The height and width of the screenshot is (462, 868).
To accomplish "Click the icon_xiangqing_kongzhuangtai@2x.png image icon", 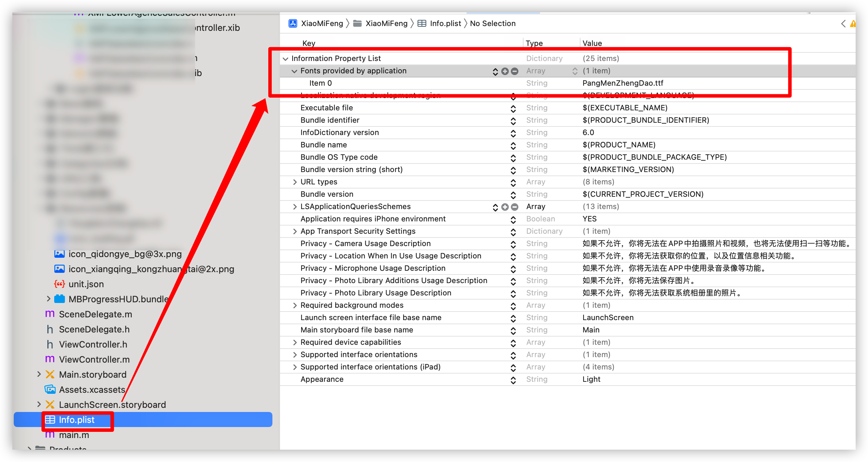I will (x=59, y=269).
